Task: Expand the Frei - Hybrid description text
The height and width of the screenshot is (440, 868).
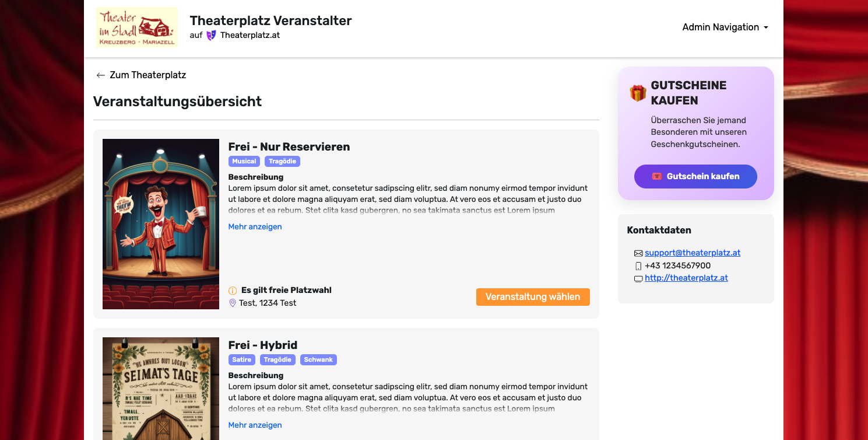Action: pos(255,425)
